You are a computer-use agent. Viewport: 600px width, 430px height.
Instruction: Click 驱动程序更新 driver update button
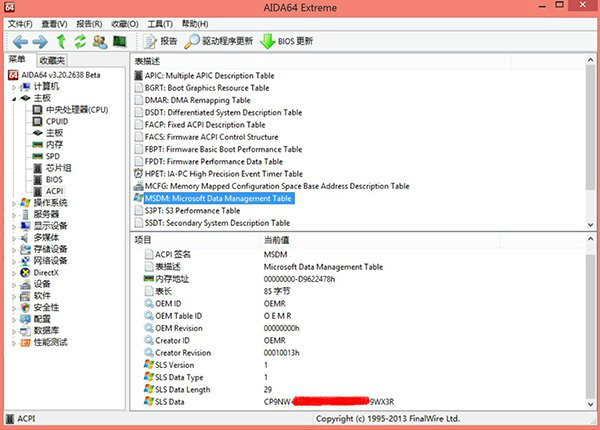218,41
